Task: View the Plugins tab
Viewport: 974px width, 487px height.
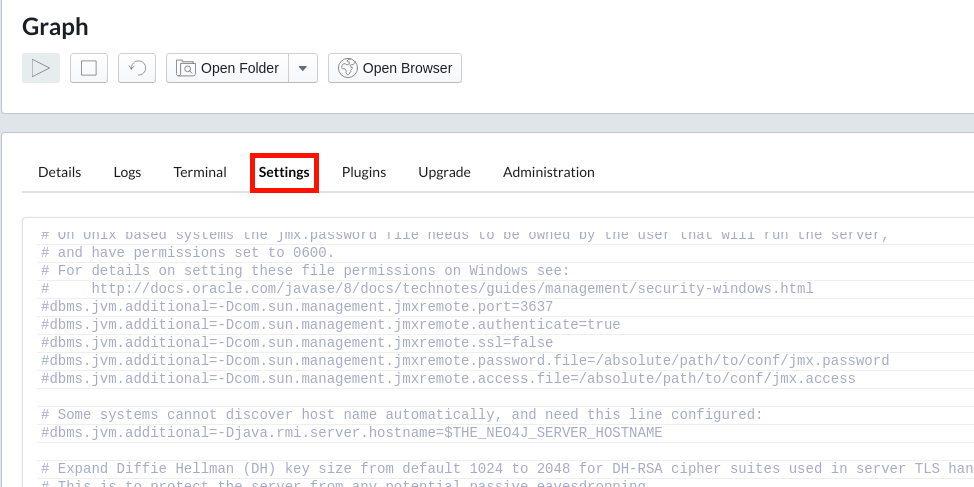Action: click(x=364, y=172)
